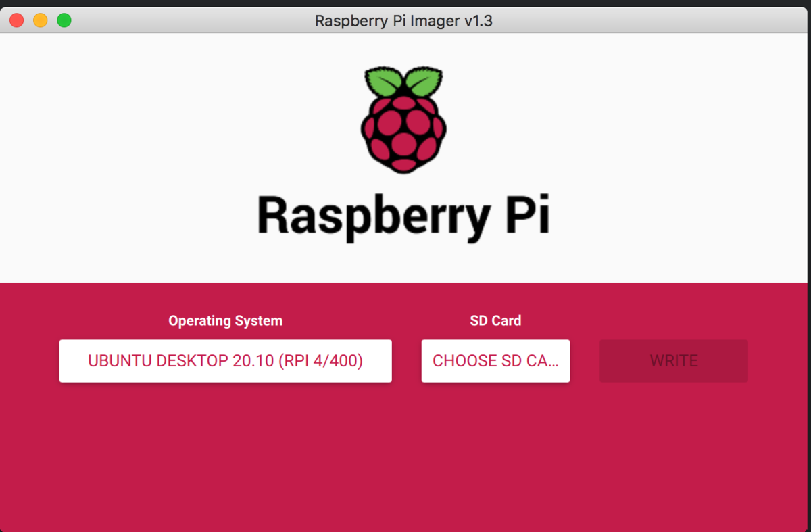Image resolution: width=811 pixels, height=532 pixels.
Task: Click the greyed-out WRITE button
Action: point(673,361)
